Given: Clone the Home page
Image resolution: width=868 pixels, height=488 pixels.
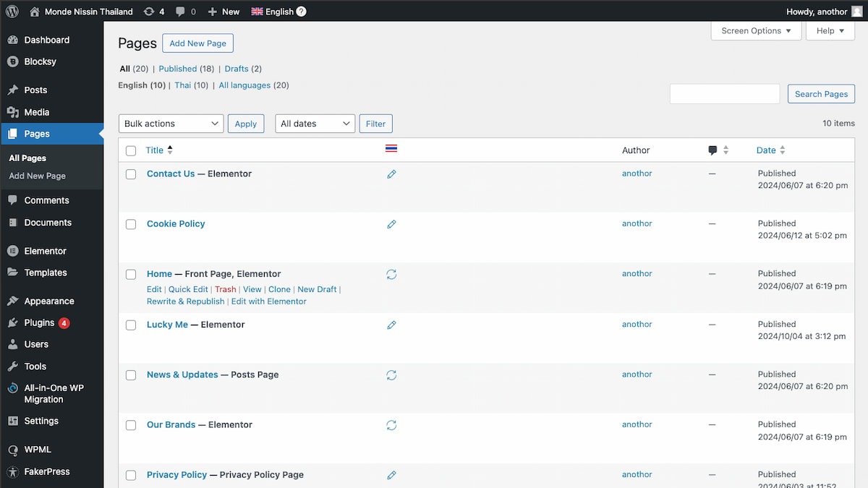Looking at the screenshot, I should [x=279, y=289].
